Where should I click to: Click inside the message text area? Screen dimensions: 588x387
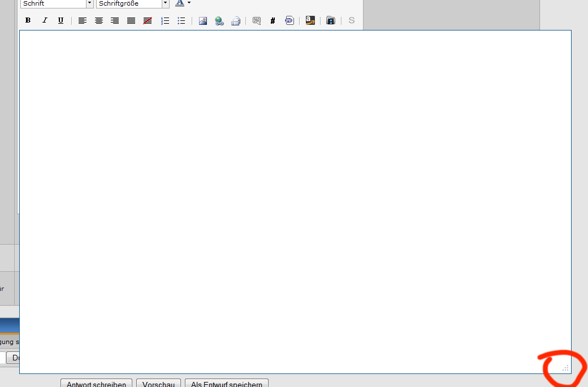(295, 202)
